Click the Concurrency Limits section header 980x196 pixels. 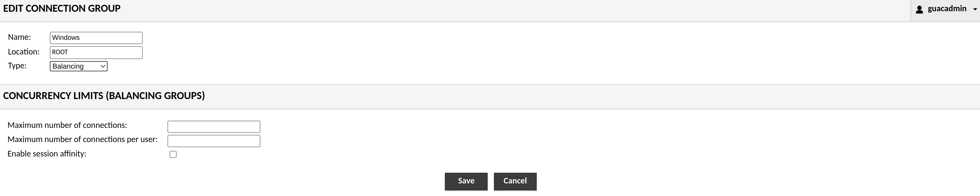(104, 96)
